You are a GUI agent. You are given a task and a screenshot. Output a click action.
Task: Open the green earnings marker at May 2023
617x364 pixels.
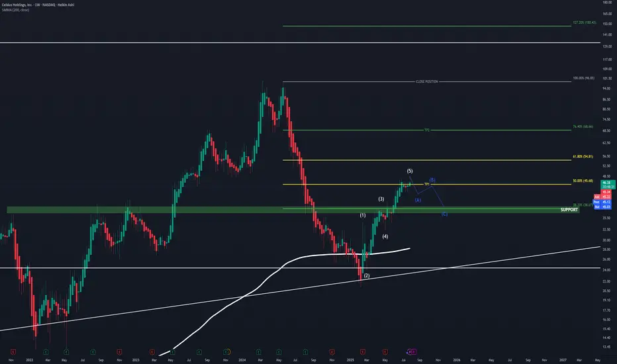point(172,351)
